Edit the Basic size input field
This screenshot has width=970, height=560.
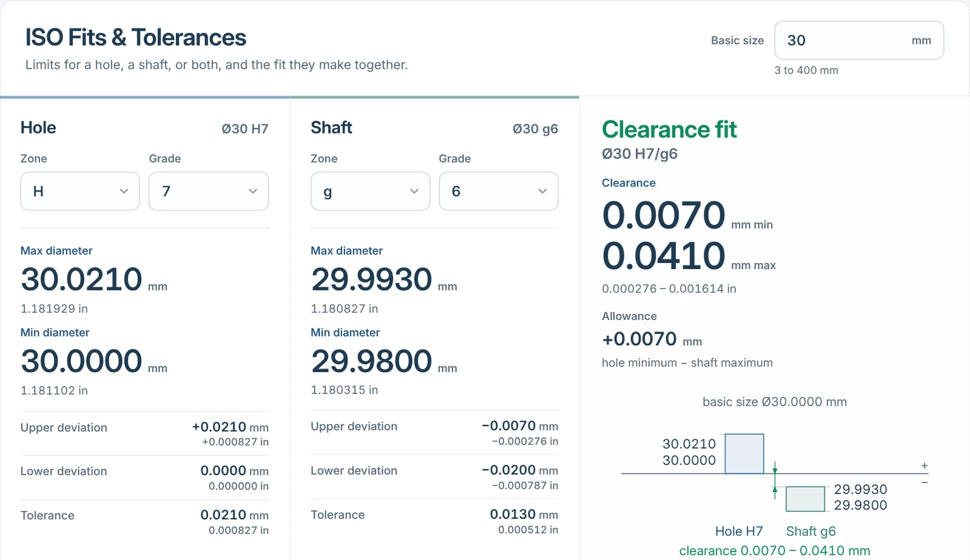[x=858, y=40]
